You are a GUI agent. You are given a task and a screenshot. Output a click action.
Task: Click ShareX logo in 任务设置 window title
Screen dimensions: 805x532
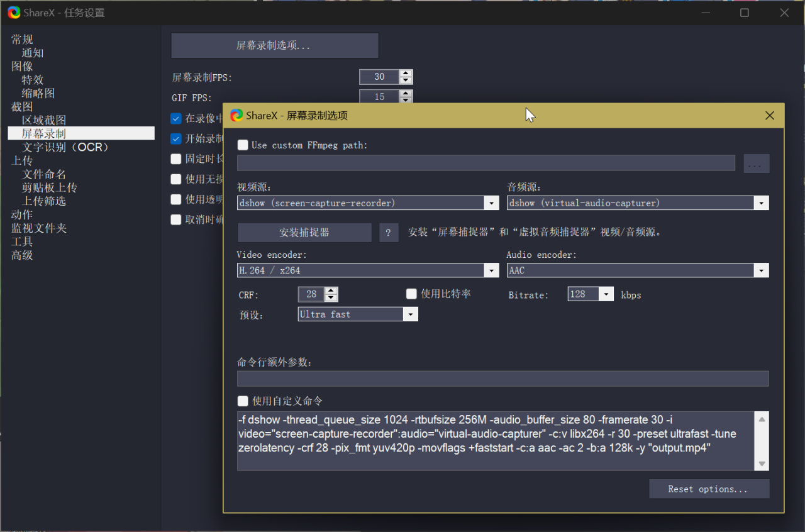click(14, 13)
